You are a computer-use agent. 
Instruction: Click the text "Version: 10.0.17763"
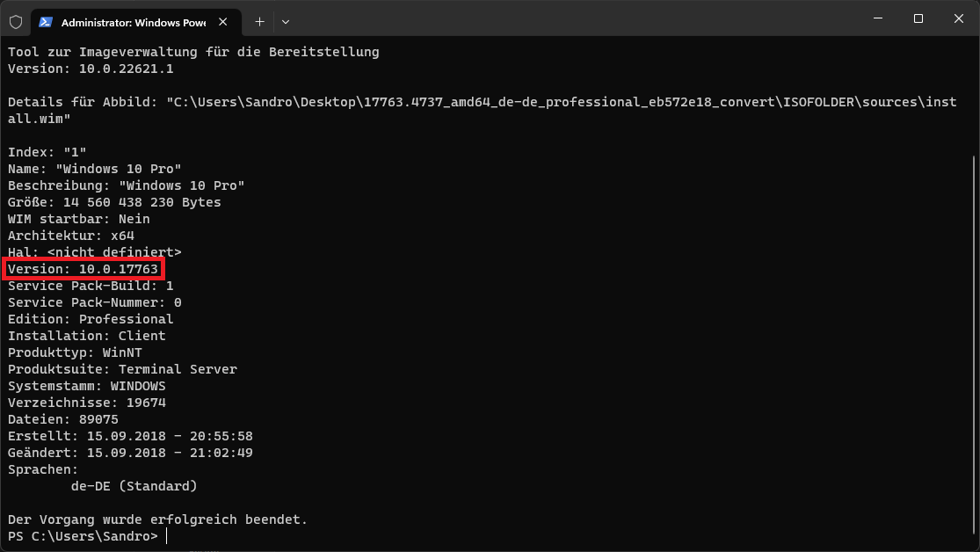point(83,270)
